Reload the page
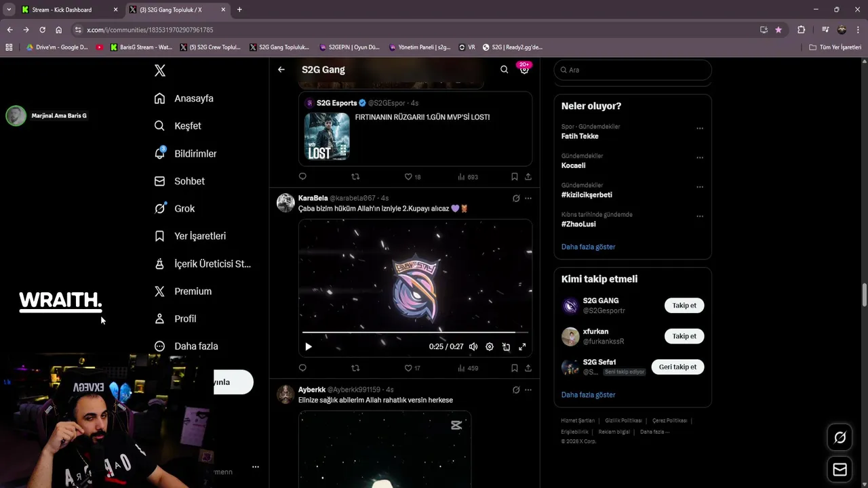The height and width of the screenshot is (488, 868). [42, 30]
